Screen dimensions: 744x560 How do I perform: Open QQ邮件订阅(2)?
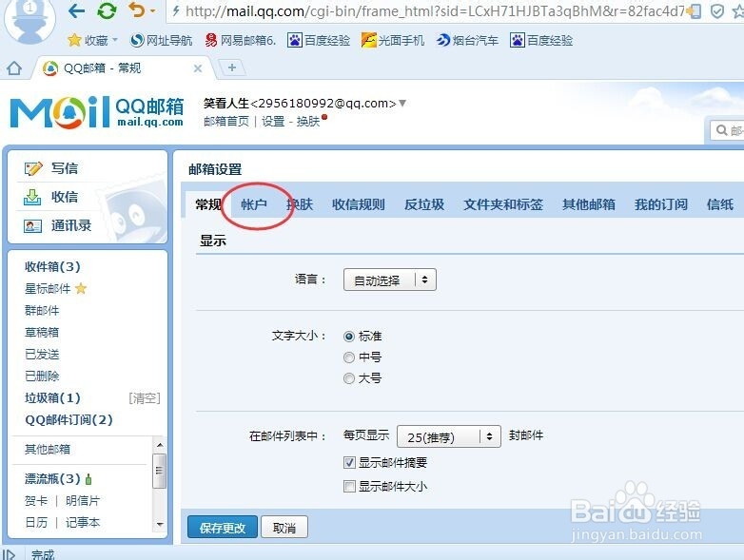tap(69, 419)
